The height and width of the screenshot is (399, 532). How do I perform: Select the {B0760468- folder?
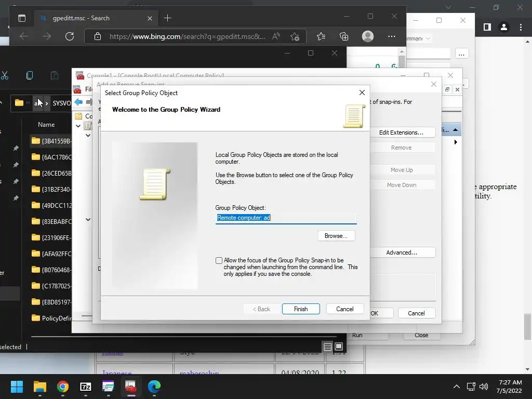pyautogui.click(x=51, y=270)
